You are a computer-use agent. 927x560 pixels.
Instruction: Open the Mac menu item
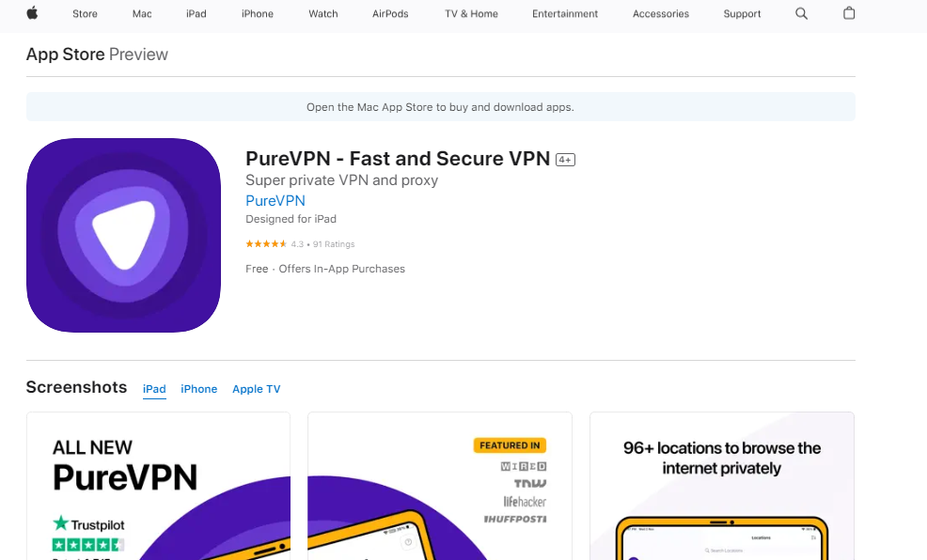click(142, 14)
